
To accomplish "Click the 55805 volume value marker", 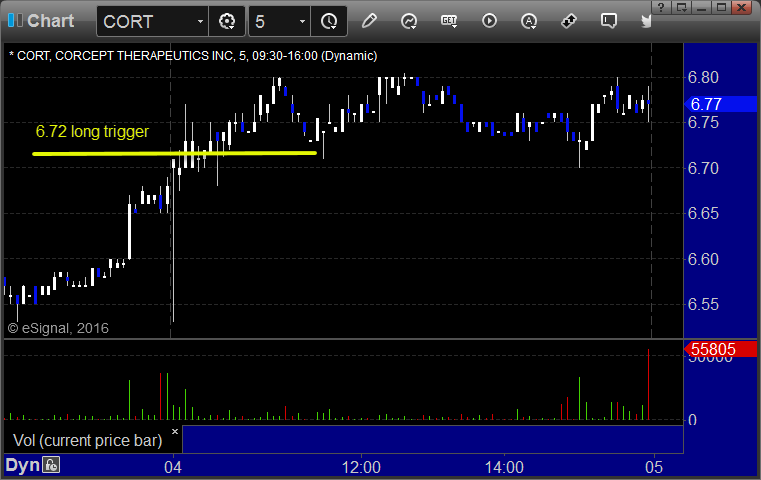I will tap(721, 349).
